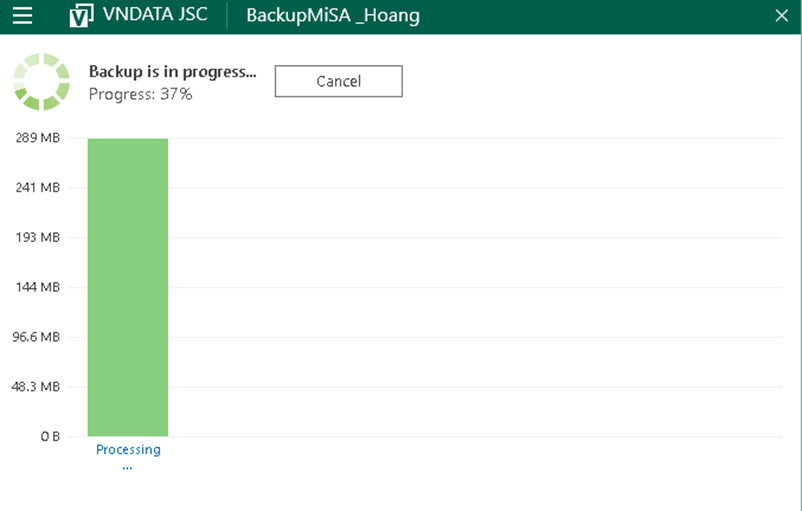Click the 48.3 MB axis label
This screenshot has width=802, height=511.
click(x=36, y=387)
